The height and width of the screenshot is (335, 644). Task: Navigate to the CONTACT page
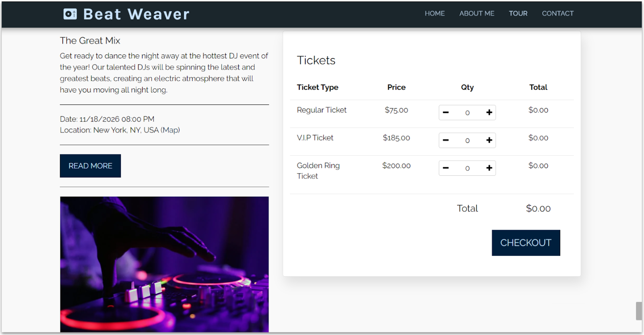tap(557, 13)
